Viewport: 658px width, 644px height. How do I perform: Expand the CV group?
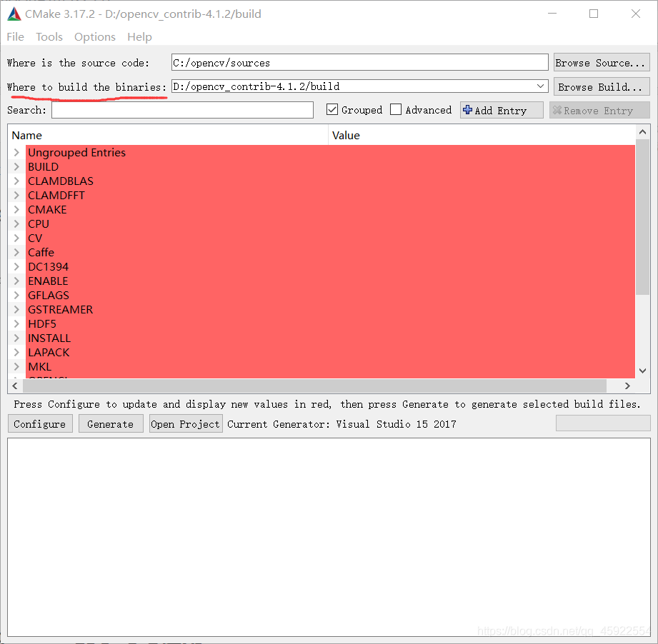16,238
